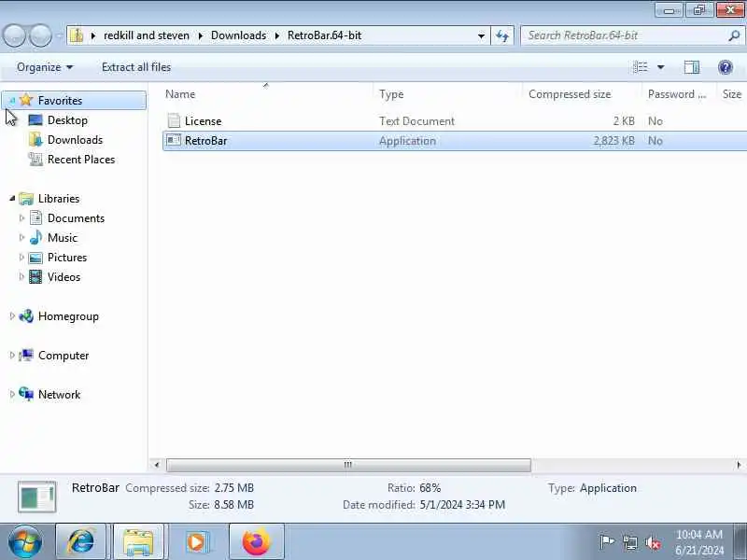Sort by Password column header
This screenshot has height=560, width=747.
point(679,94)
